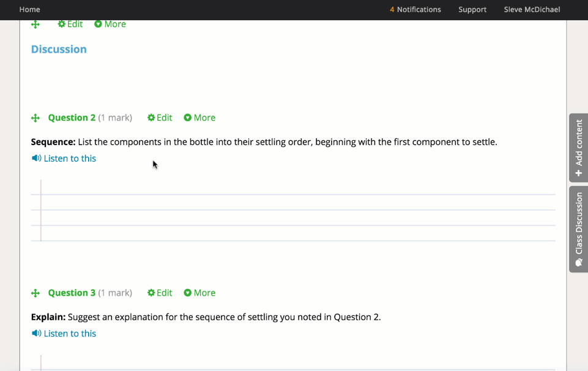Open the Support menu item
This screenshot has height=371, width=588.
point(472,9)
